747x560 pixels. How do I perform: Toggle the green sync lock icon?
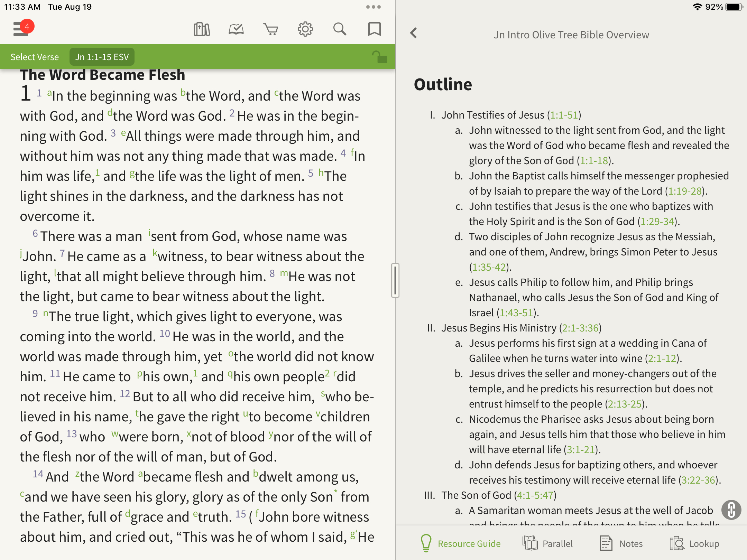coord(379,57)
